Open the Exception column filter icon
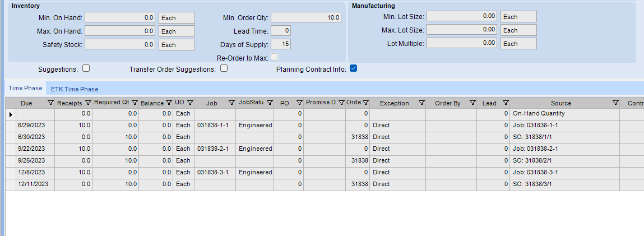The height and width of the screenshot is (236, 644). pos(421,103)
